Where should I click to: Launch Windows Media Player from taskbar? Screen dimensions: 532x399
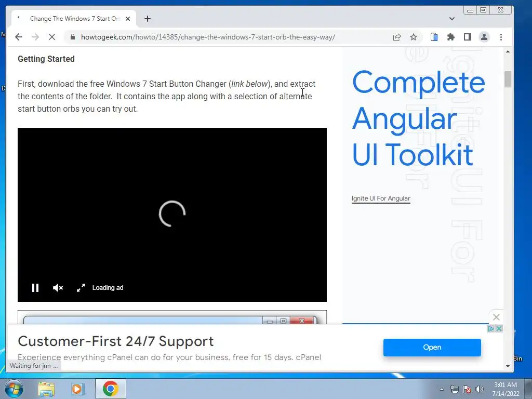[x=78, y=389]
